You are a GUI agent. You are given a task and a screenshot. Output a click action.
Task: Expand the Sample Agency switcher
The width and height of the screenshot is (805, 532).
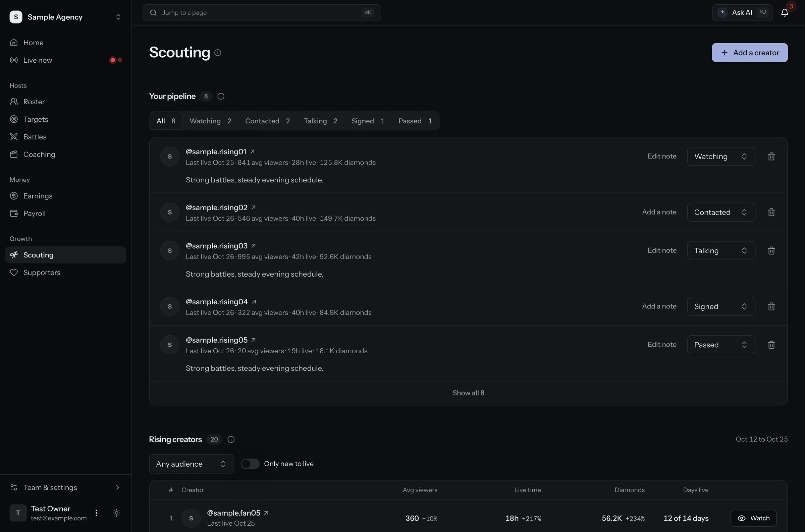pos(66,17)
